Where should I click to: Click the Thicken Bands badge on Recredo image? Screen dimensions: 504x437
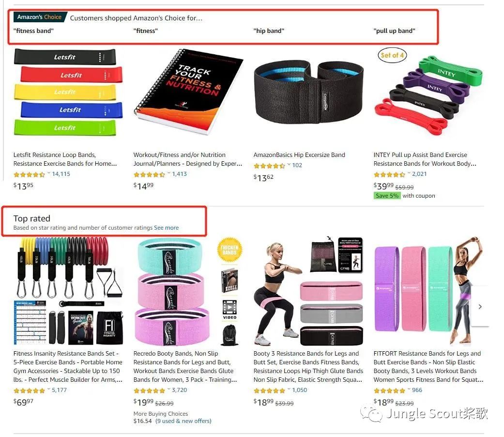pos(229,250)
